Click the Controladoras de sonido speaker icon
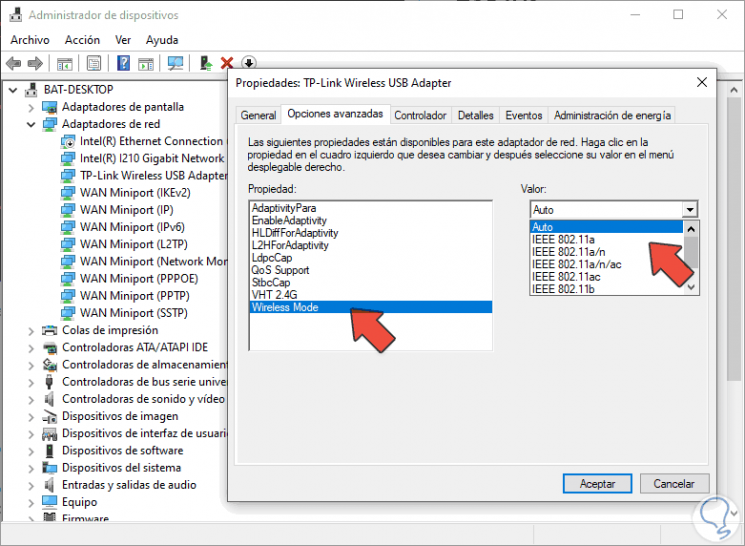This screenshot has height=546, width=745. [49, 399]
